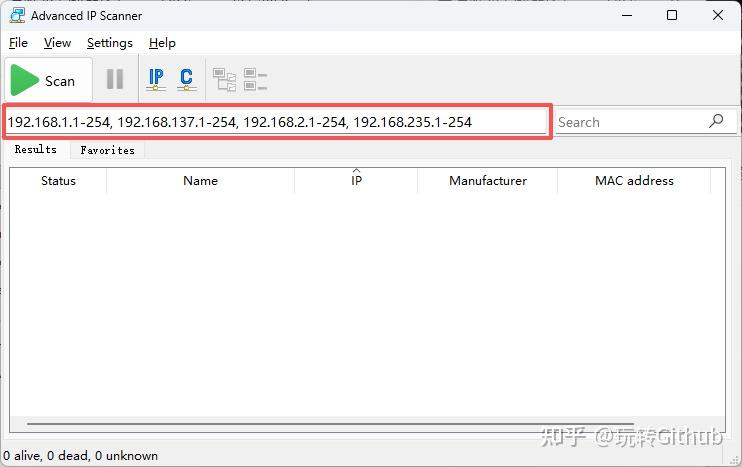Click the C class subnet toolbar icon
The height and width of the screenshot is (467, 742).
coord(186,79)
